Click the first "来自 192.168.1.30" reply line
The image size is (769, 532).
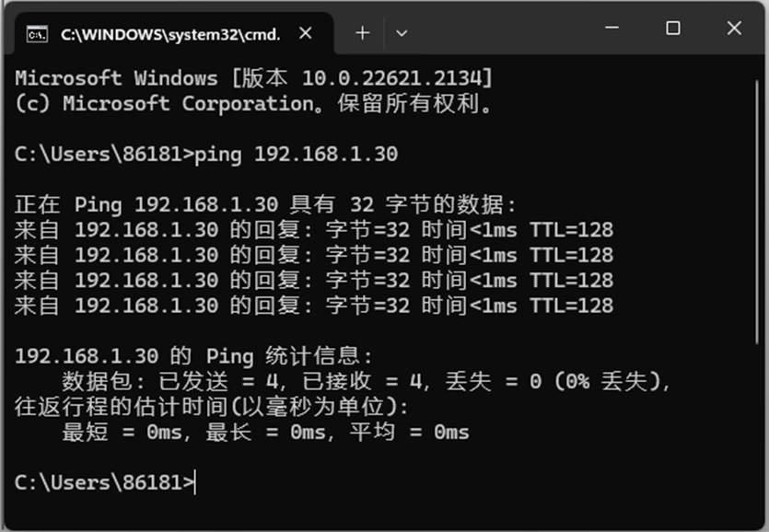pyautogui.click(x=314, y=230)
